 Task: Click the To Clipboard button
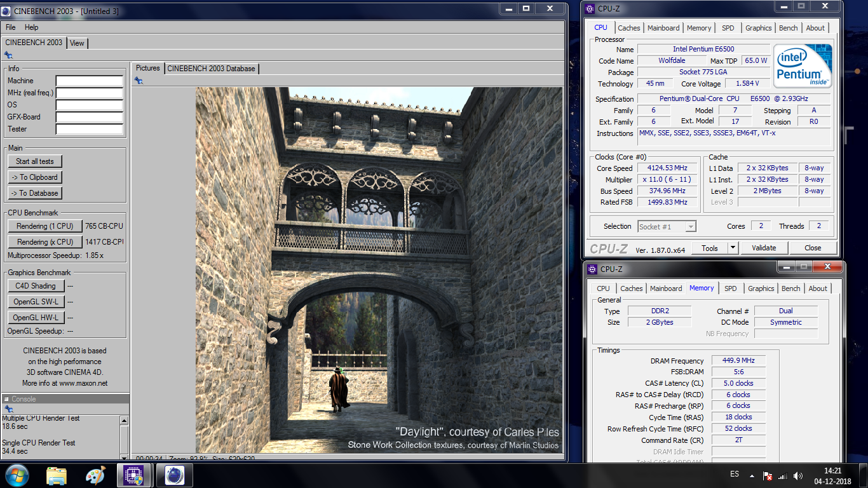[35, 177]
